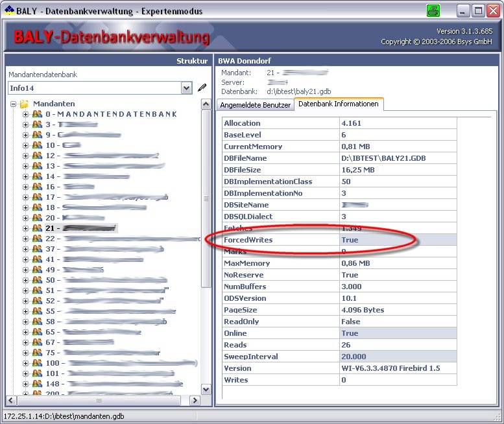Click the users icon of mandant 17
The height and width of the screenshot is (424, 504).
click(x=37, y=197)
